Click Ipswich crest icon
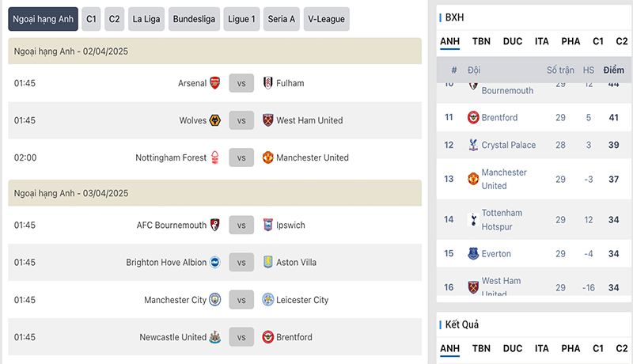This screenshot has width=633, height=364. click(x=267, y=225)
